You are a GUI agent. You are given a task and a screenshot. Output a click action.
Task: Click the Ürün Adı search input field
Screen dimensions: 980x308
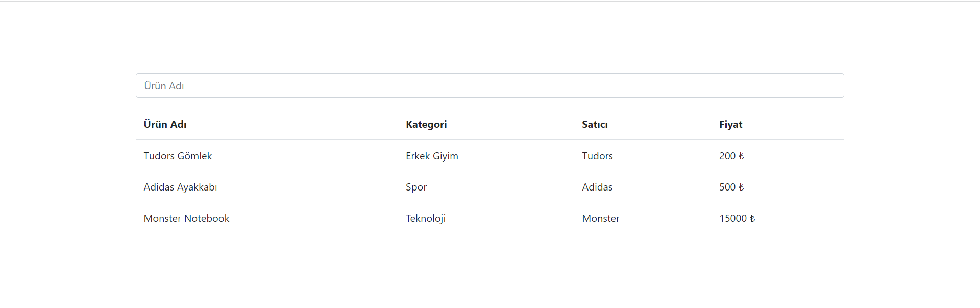(489, 85)
